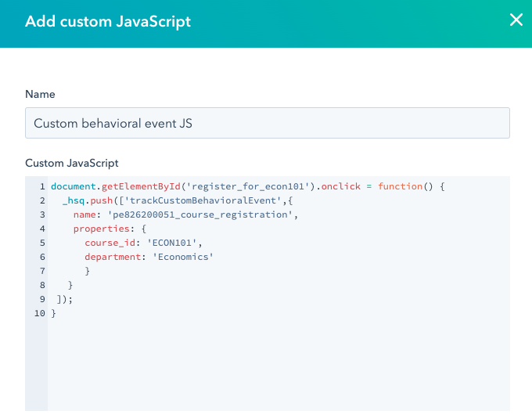Click the 'Name' field label
The width and height of the screenshot is (532, 418).
tap(40, 94)
